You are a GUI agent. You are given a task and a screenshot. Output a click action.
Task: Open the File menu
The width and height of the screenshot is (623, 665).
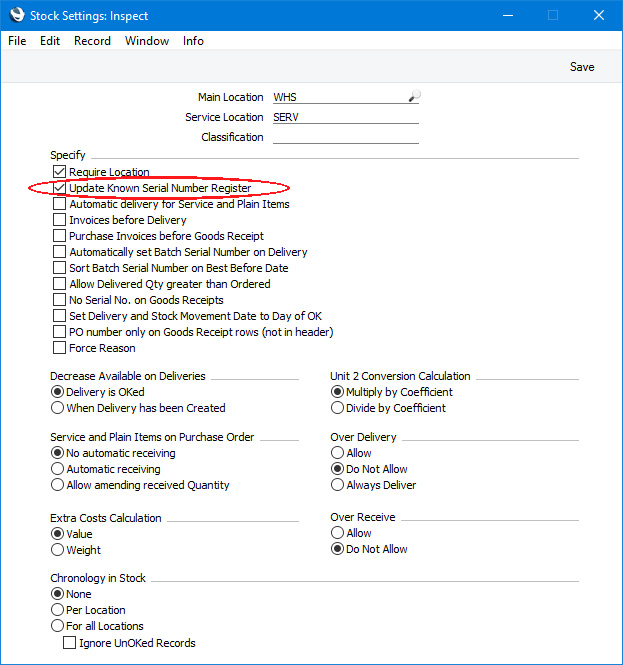(x=17, y=41)
